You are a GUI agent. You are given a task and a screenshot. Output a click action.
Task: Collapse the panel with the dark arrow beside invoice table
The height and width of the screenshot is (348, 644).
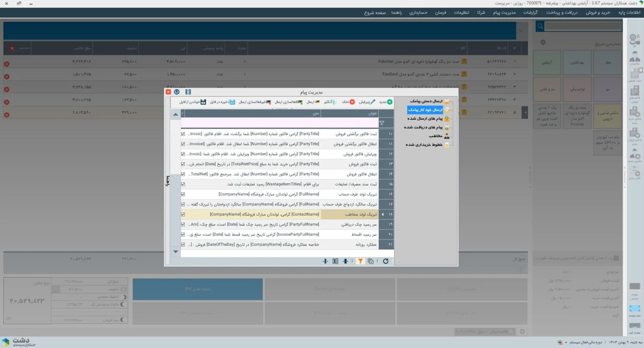(525, 112)
